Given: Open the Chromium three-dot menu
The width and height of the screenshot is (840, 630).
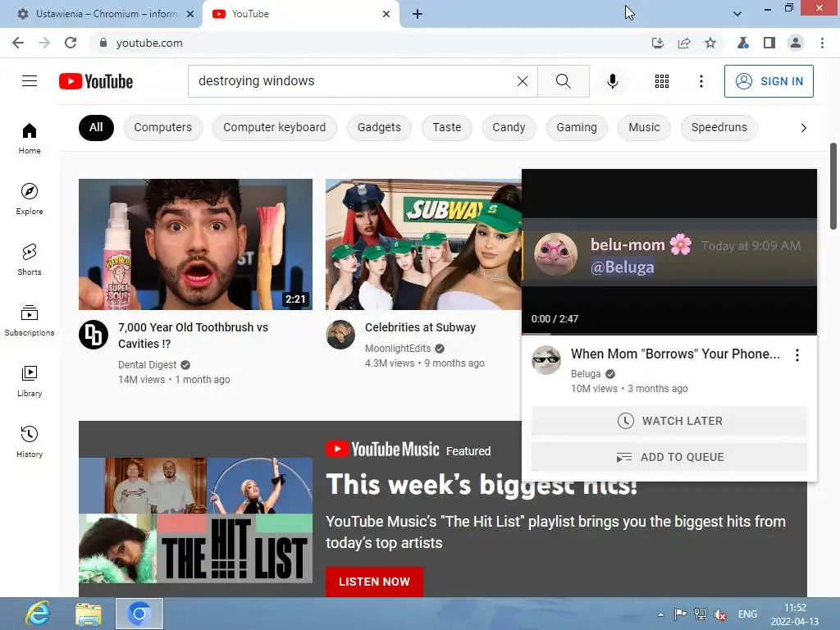Looking at the screenshot, I should [x=822, y=43].
